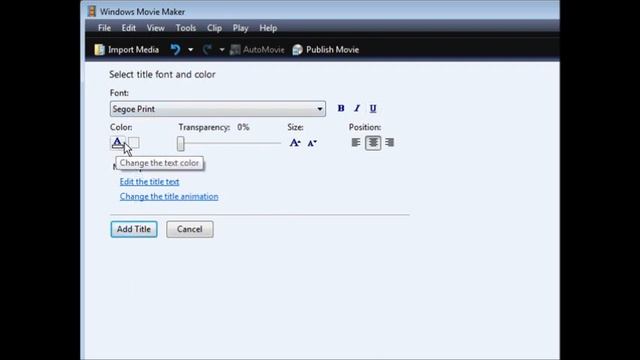Toggle Italic text formatting
Viewport: 640px width, 360px height.
(357, 108)
